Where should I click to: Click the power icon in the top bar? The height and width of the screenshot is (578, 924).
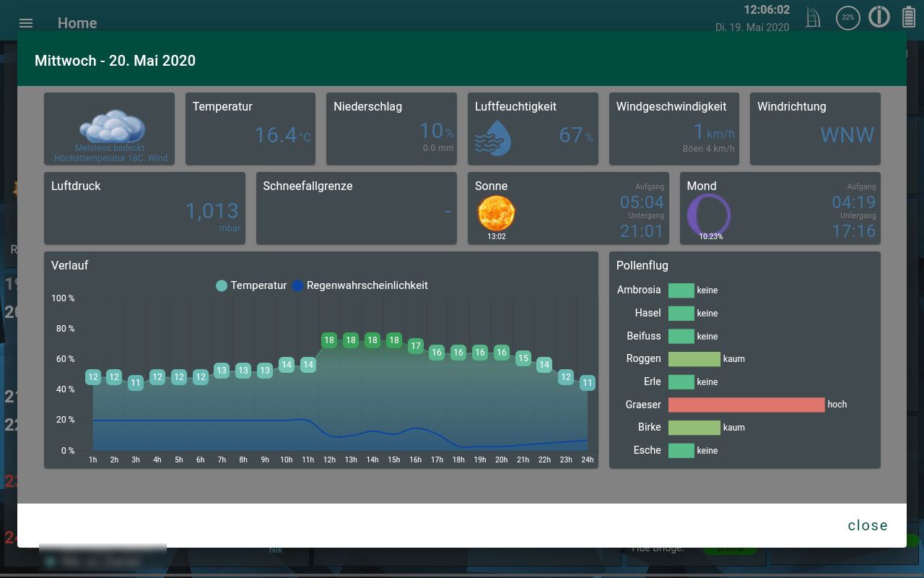(x=879, y=17)
